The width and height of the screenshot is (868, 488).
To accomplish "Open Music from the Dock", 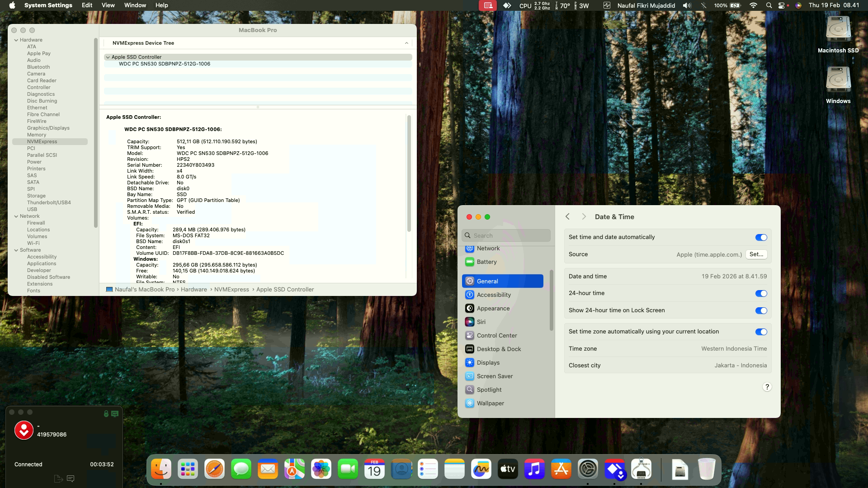I will 534,469.
